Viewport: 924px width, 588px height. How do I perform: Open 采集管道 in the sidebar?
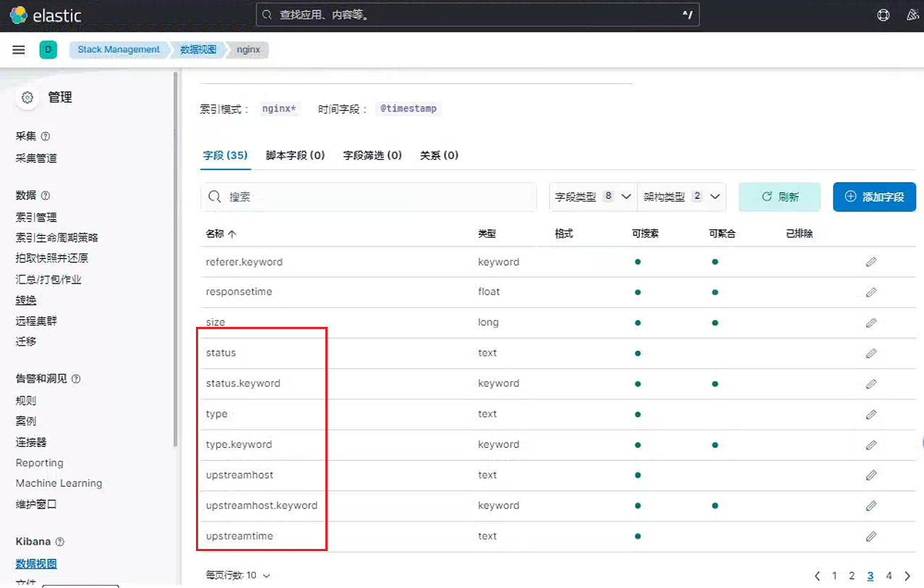click(36, 158)
